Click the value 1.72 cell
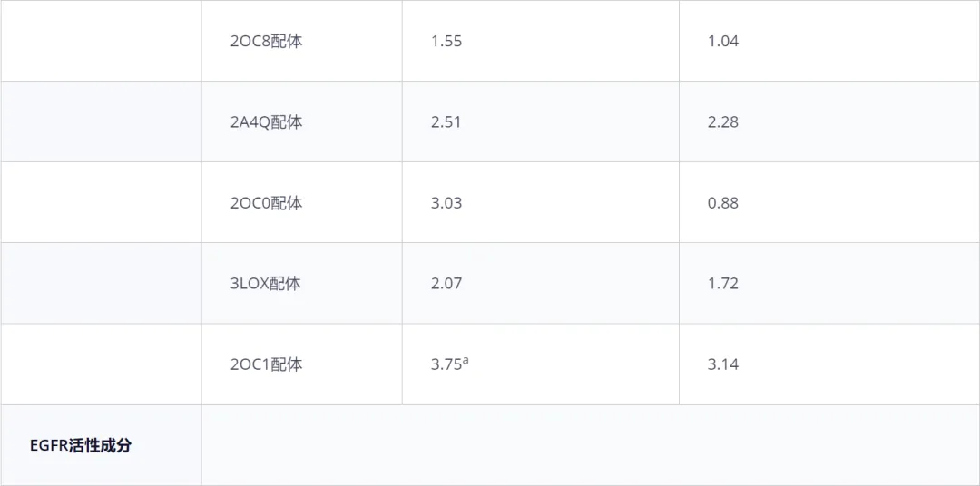980x486 pixels. [x=828, y=283]
